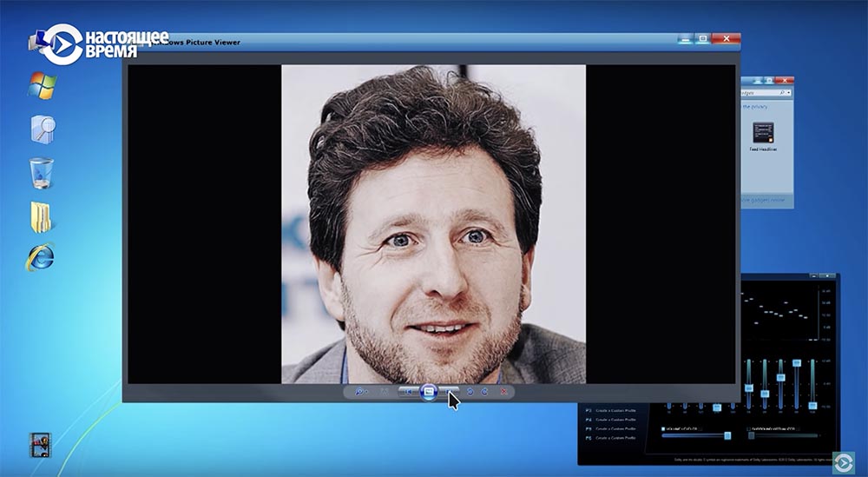Maximize the Windows Picture Viewer window
The height and width of the screenshot is (477, 868).
pos(703,39)
